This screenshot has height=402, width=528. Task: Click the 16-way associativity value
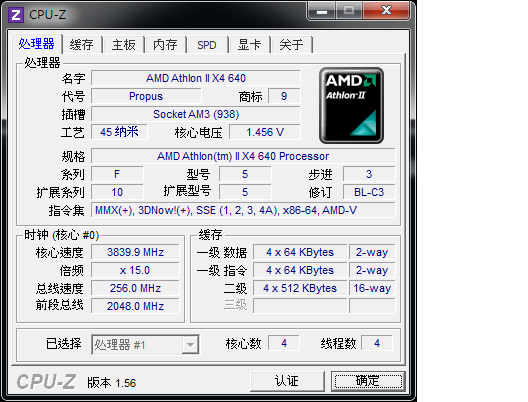pos(372,288)
